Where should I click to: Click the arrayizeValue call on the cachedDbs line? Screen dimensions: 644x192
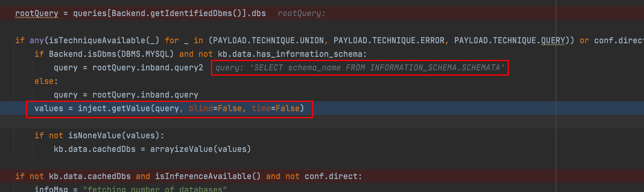[x=181, y=149]
